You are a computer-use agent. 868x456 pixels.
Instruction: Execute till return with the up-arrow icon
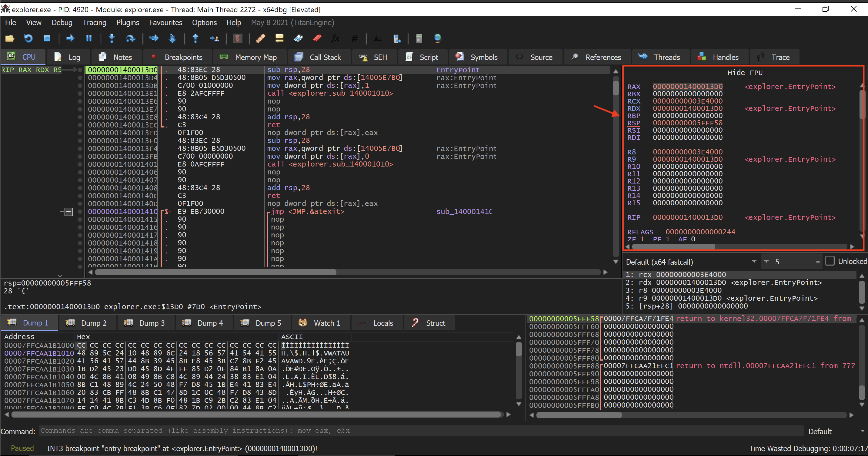point(195,38)
